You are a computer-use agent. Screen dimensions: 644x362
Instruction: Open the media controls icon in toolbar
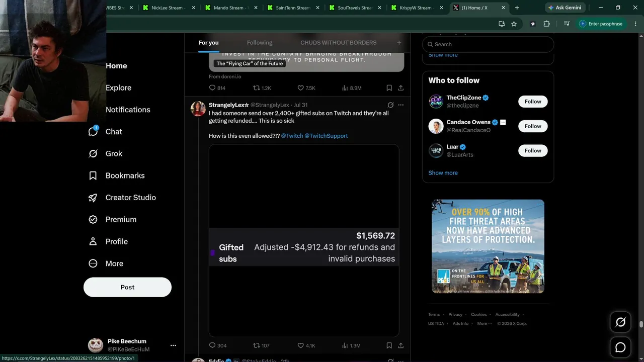click(567, 24)
